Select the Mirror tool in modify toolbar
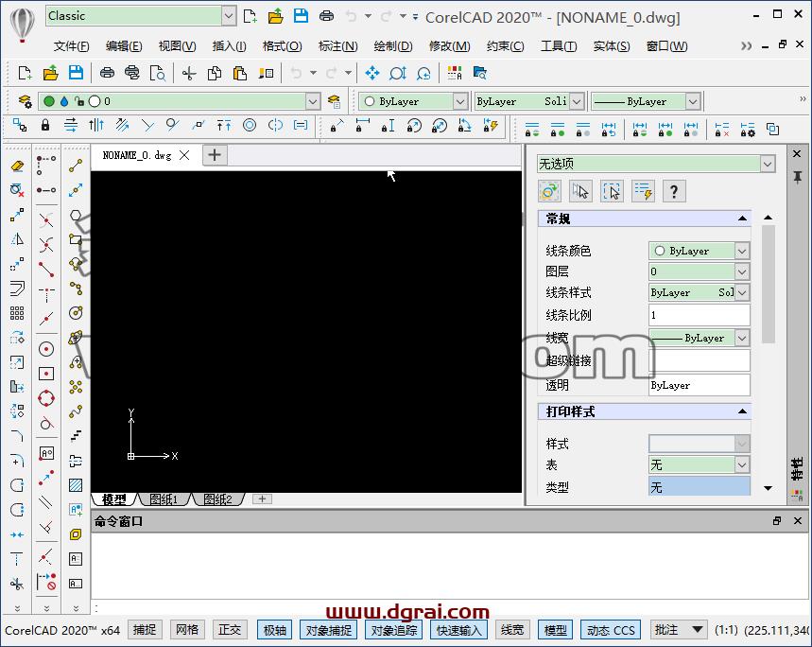 (17, 239)
